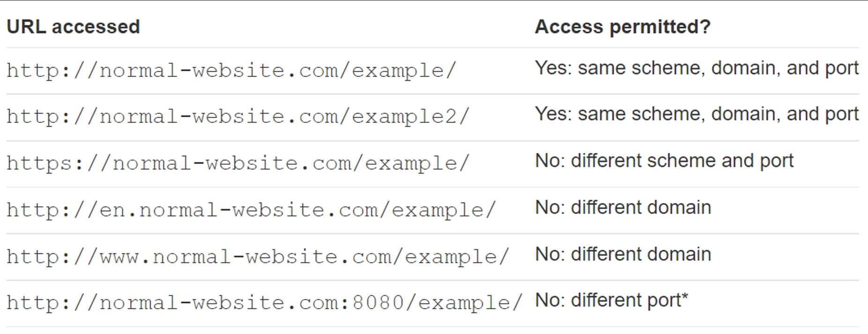
Task: Click "No: different domain" in the www row
Action: click(x=623, y=254)
